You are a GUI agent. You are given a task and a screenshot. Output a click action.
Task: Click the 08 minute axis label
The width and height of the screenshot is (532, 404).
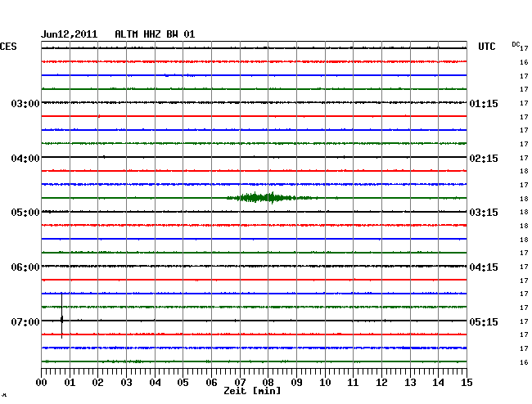pos(268,383)
